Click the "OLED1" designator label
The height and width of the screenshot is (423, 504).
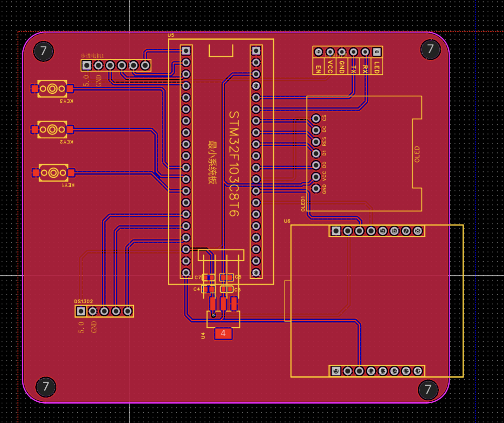[303, 203]
